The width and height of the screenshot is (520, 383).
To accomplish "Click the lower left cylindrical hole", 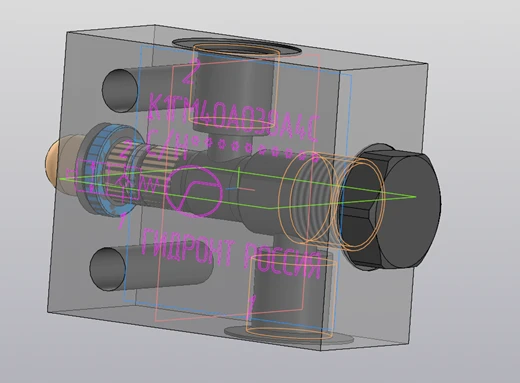I will tap(108, 269).
